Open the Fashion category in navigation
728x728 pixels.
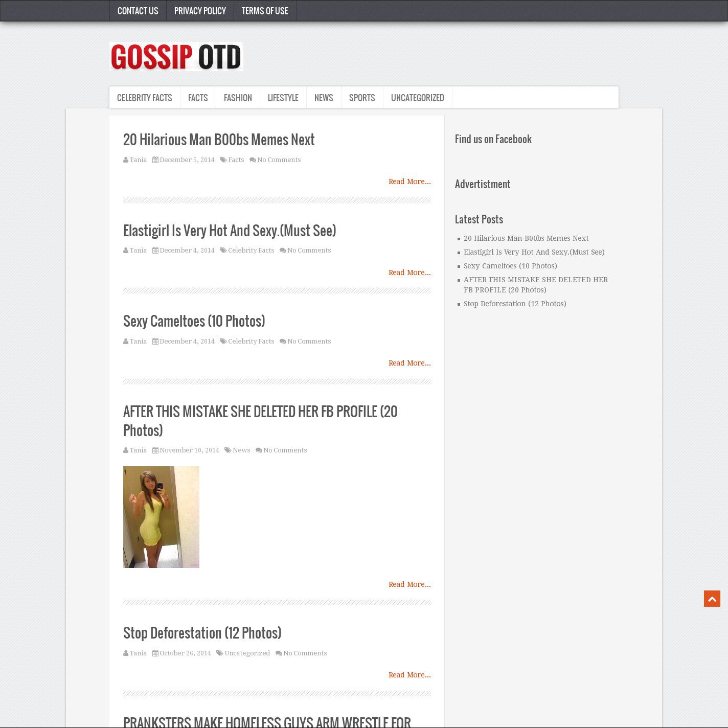[x=238, y=98]
